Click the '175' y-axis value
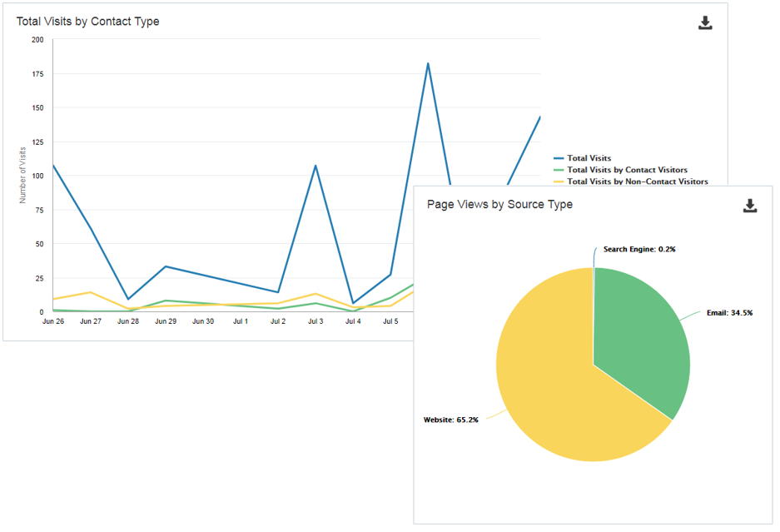 pyautogui.click(x=37, y=73)
